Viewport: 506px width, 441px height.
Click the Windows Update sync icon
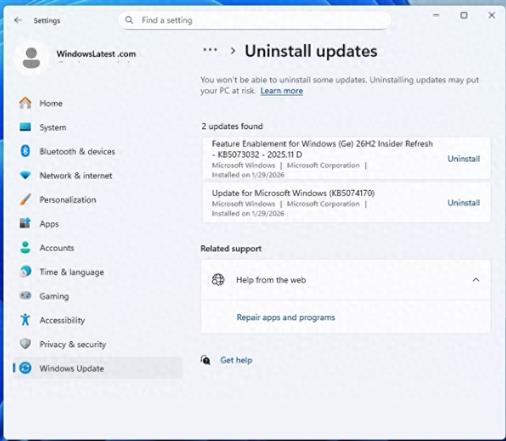click(25, 368)
